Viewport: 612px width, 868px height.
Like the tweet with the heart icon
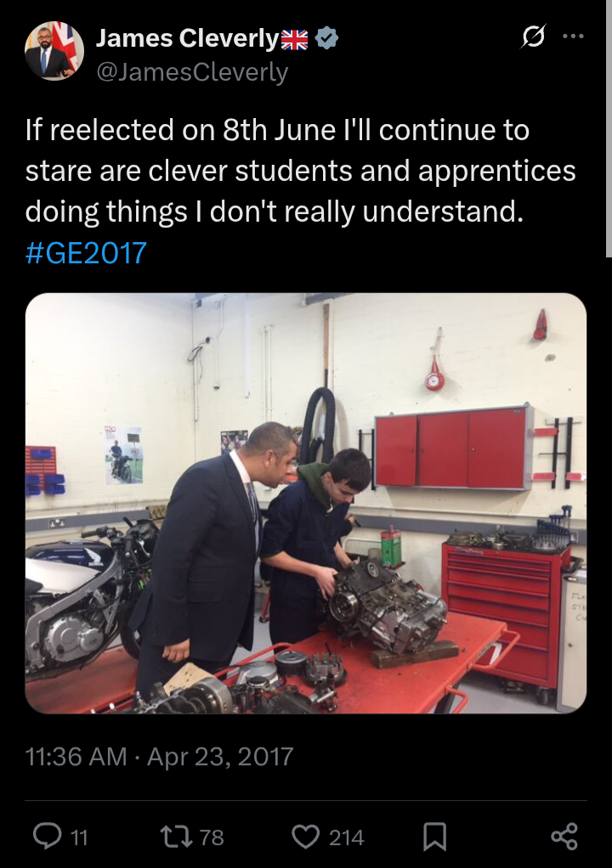(306, 837)
